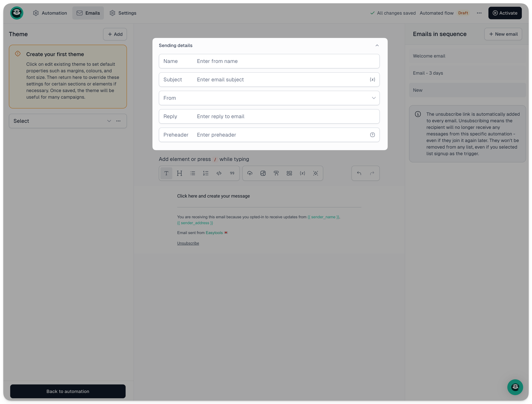Viewport: 532px width, 404px height.
Task: Open the Settings tab
Action: click(x=123, y=13)
